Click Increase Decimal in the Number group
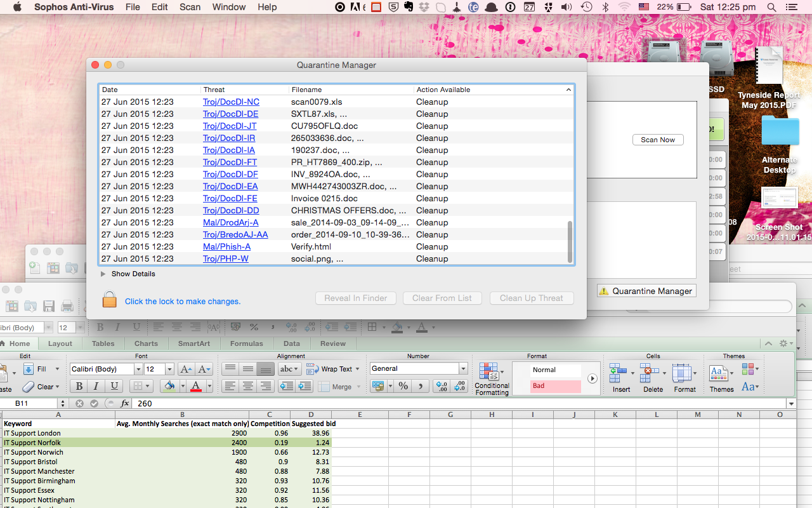This screenshot has height=508, width=812. click(442, 386)
